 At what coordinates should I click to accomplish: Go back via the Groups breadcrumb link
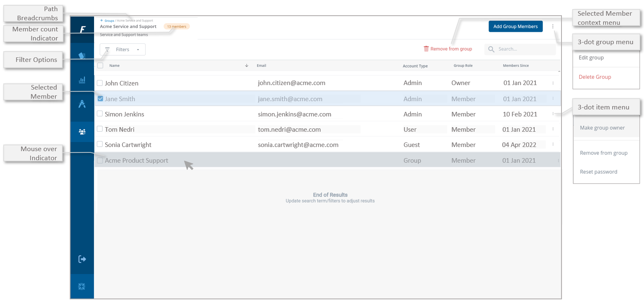pos(109,20)
